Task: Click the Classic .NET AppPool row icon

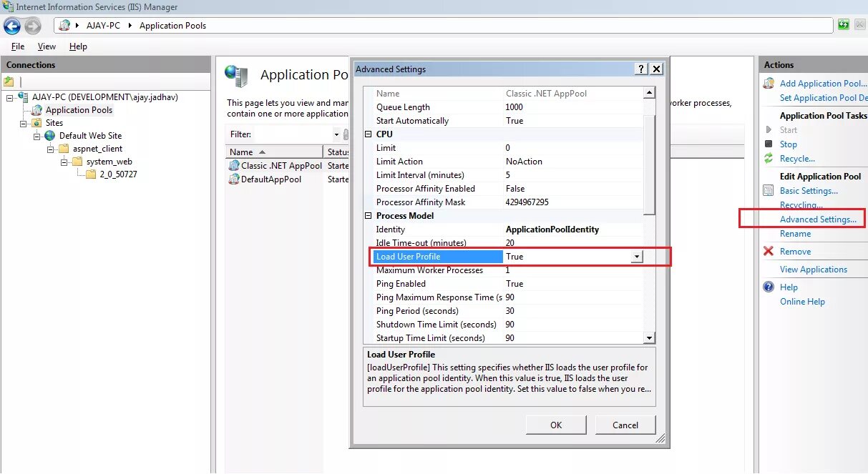Action: [234, 165]
